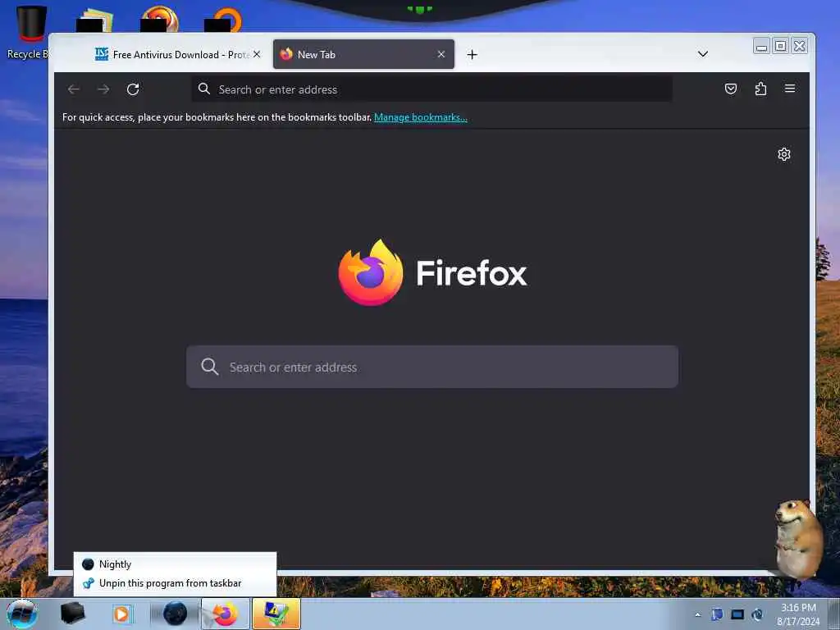This screenshot has height=630, width=840.
Task: Switch to Free Antivirus Download tab
Action: coord(178,55)
